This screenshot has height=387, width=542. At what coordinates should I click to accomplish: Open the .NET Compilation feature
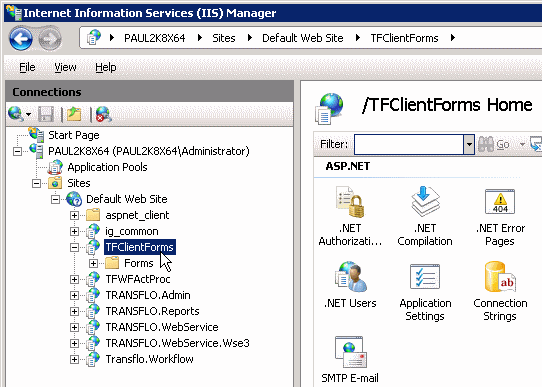[x=425, y=216]
